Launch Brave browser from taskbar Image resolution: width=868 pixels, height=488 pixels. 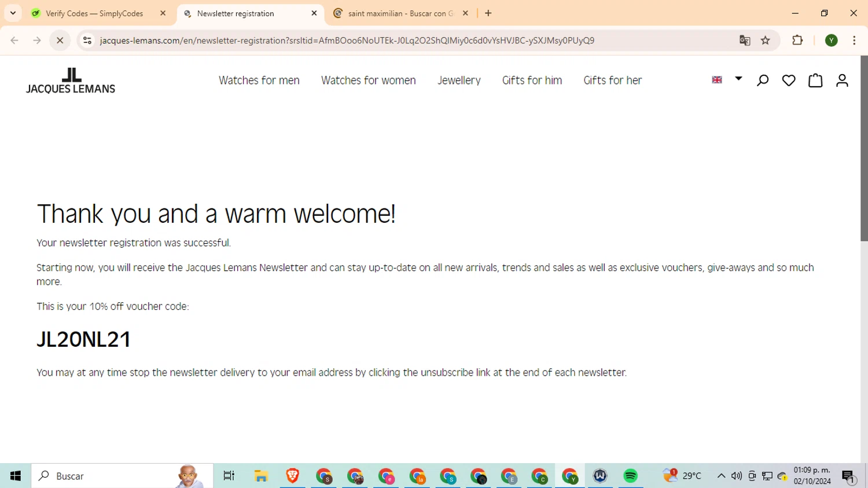point(292,476)
